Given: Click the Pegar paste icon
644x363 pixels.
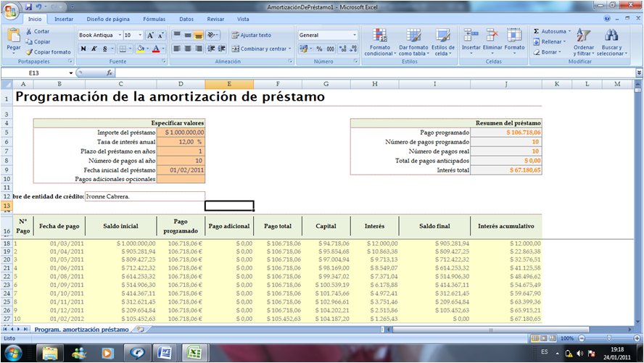Looking at the screenshot, I should (x=14, y=36).
